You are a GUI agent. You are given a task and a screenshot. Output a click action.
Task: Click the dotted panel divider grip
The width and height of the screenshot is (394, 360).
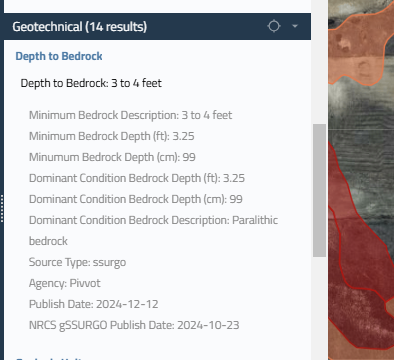[2, 209]
